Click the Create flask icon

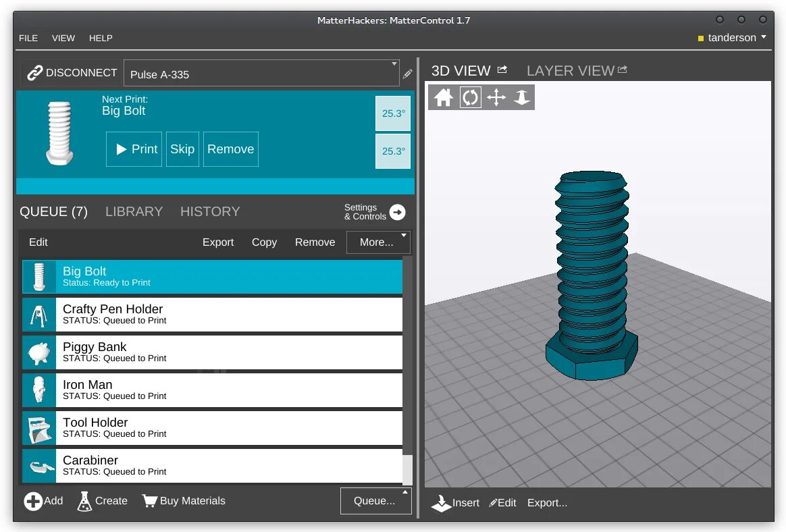click(x=84, y=501)
